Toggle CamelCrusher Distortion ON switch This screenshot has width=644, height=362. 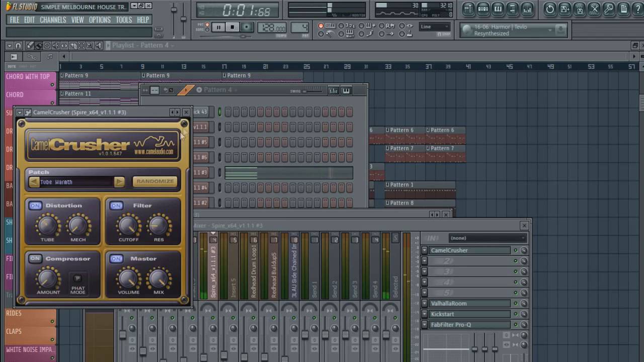click(x=35, y=206)
